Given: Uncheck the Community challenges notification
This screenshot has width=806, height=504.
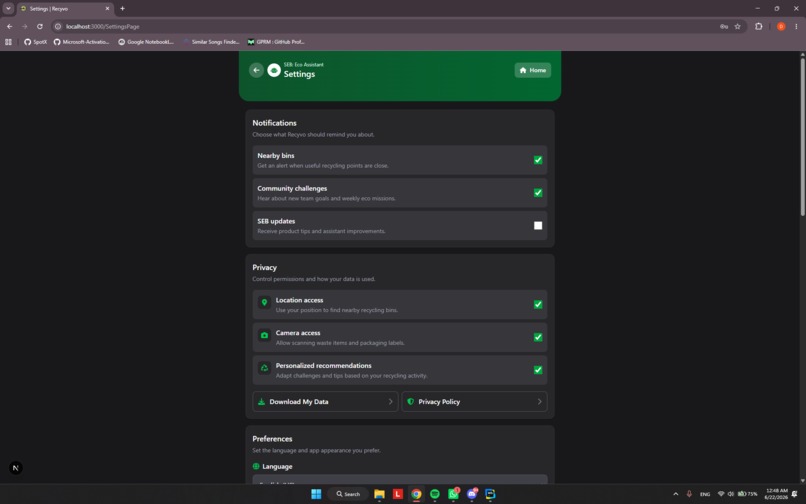Looking at the screenshot, I should coord(538,193).
